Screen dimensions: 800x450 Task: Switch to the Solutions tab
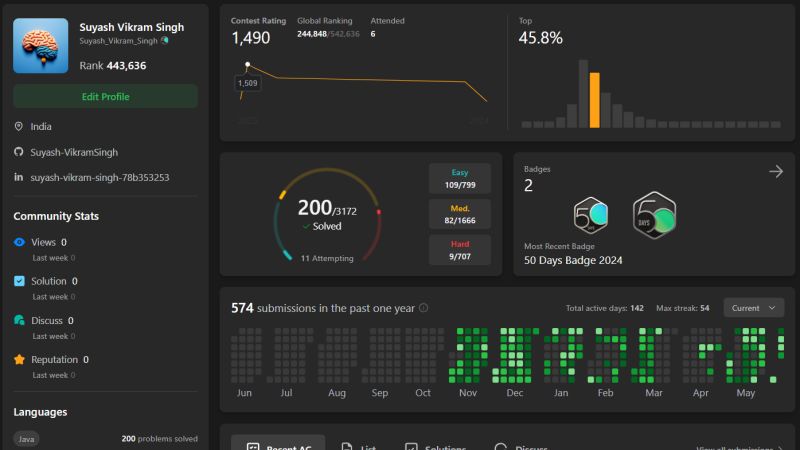(x=435, y=446)
